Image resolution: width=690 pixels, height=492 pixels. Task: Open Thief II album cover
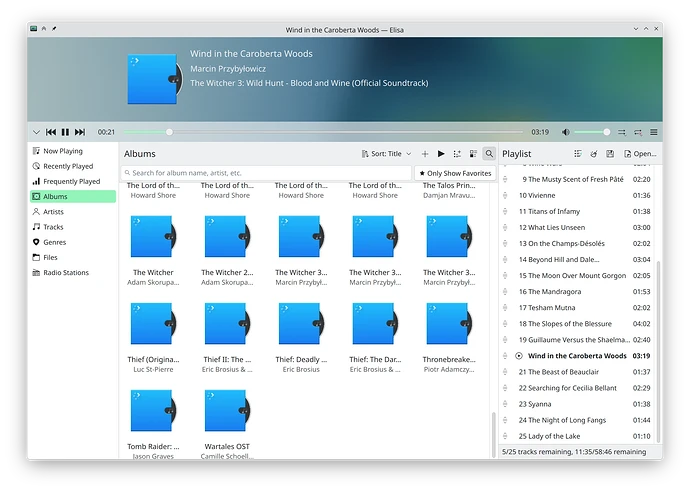coord(227,323)
